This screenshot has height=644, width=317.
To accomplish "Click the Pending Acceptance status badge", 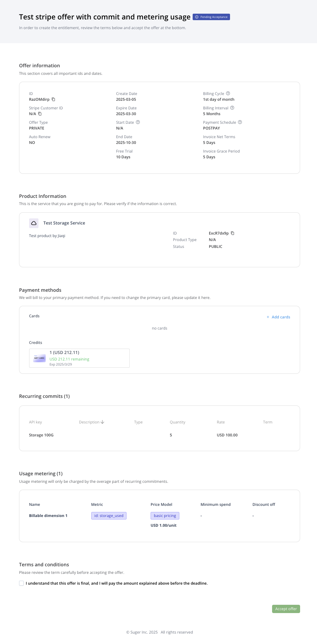I will pos(211,17).
